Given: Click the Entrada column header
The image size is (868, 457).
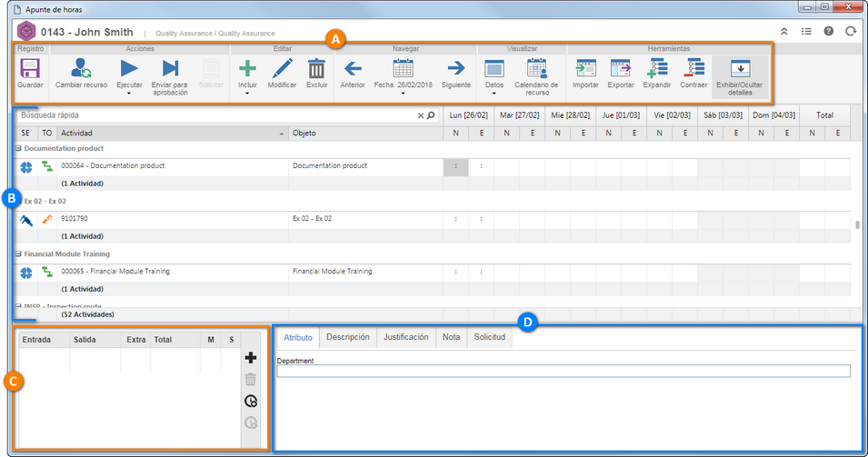Looking at the screenshot, I should (45, 340).
